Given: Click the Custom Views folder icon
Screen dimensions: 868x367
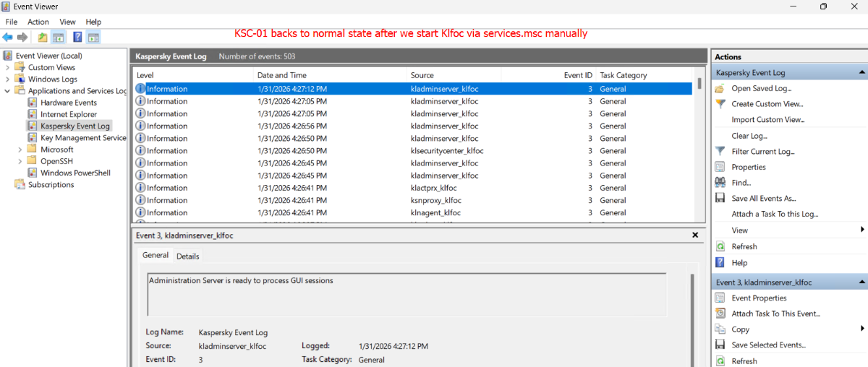Looking at the screenshot, I should tap(21, 67).
